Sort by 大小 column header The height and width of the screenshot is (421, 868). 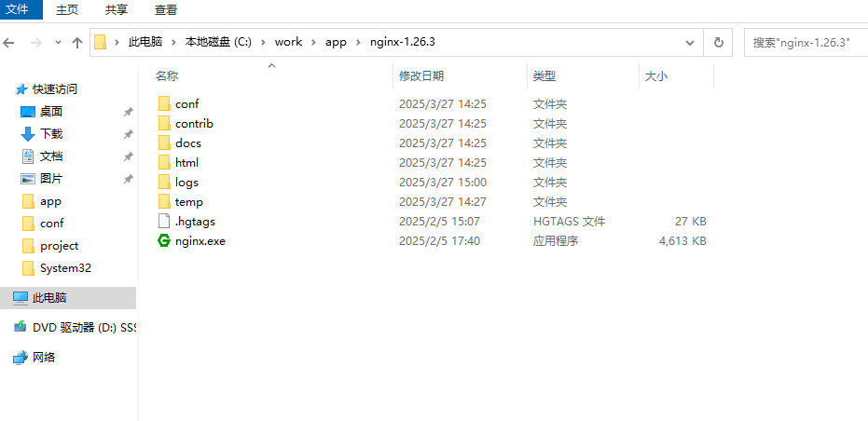(x=656, y=76)
